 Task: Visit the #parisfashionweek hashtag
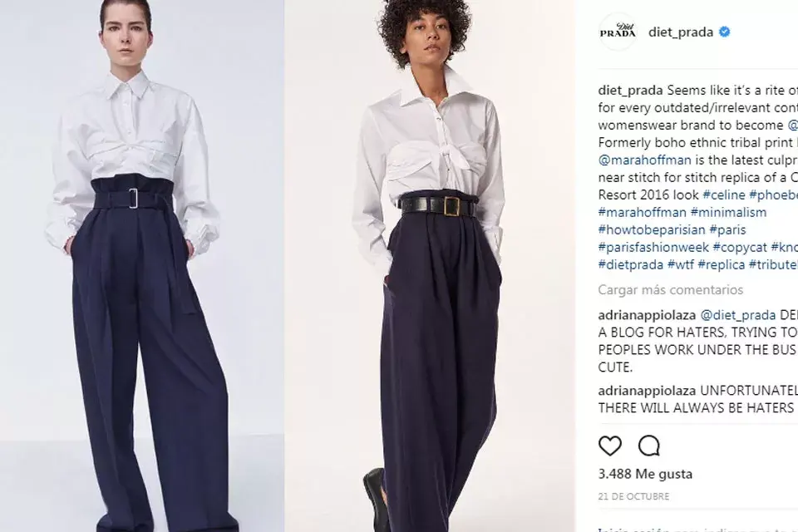click(653, 248)
